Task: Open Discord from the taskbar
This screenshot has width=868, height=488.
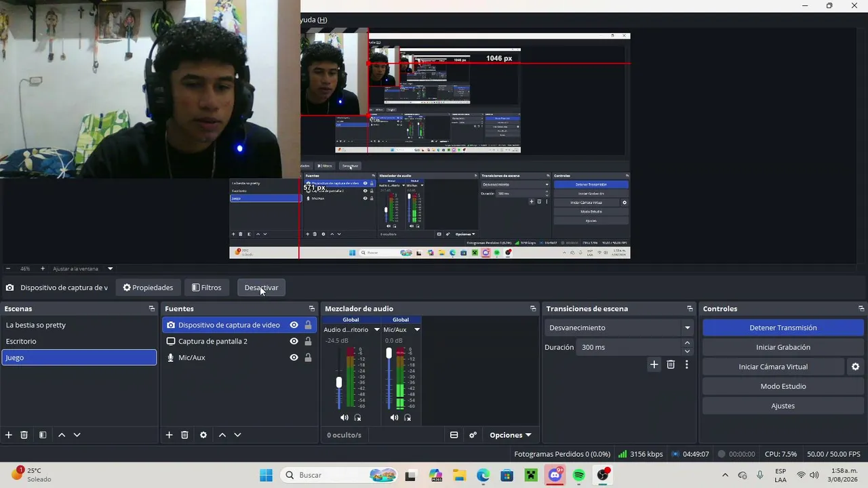Action: (x=555, y=475)
